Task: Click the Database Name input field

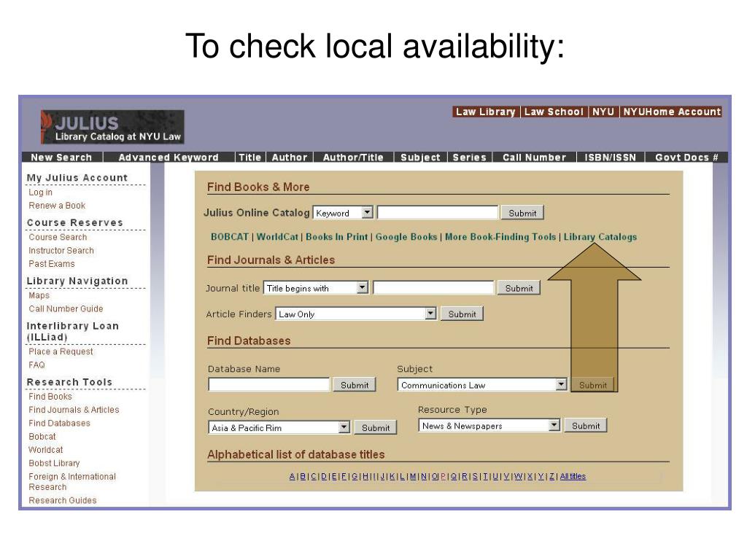Action: [x=268, y=385]
